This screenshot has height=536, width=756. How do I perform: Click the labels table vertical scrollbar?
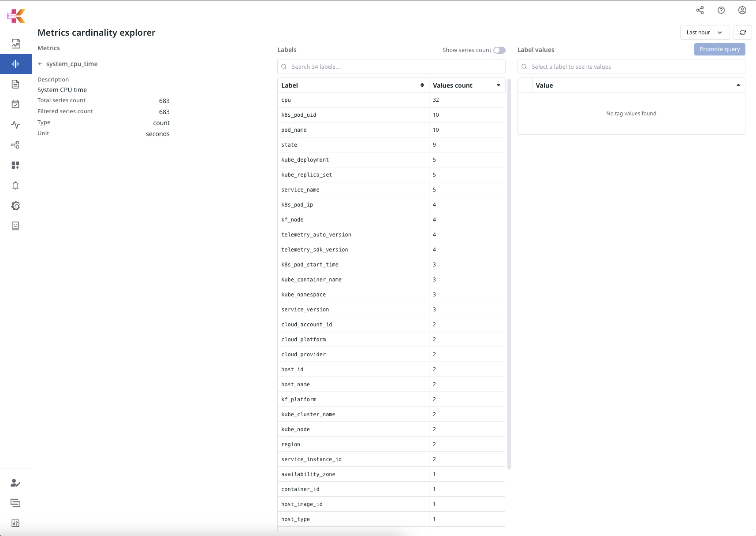(509, 273)
